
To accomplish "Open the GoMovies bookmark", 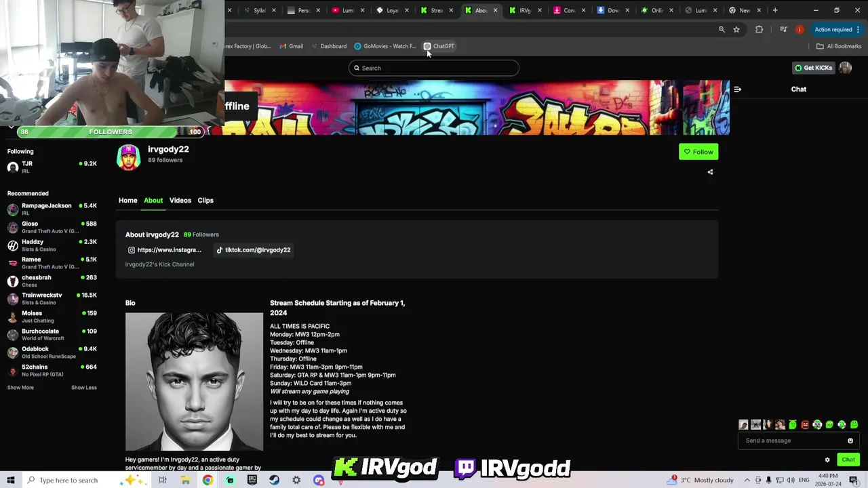I will (x=384, y=46).
